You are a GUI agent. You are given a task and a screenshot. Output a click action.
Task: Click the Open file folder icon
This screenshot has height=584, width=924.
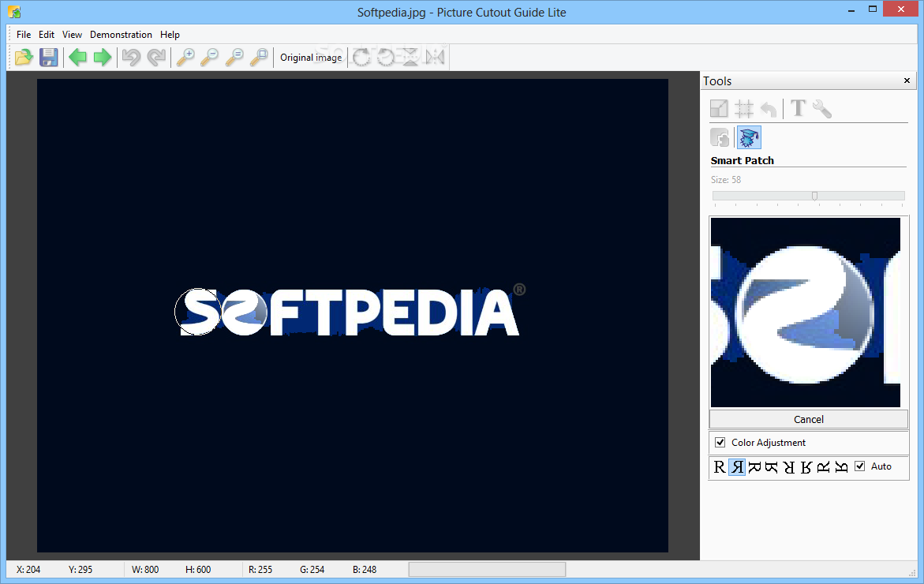[24, 57]
